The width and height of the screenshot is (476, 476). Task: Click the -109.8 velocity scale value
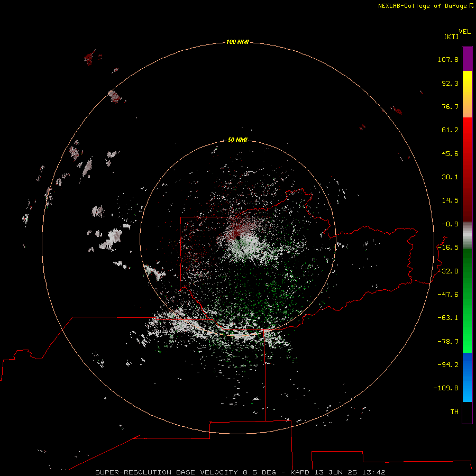(x=446, y=388)
